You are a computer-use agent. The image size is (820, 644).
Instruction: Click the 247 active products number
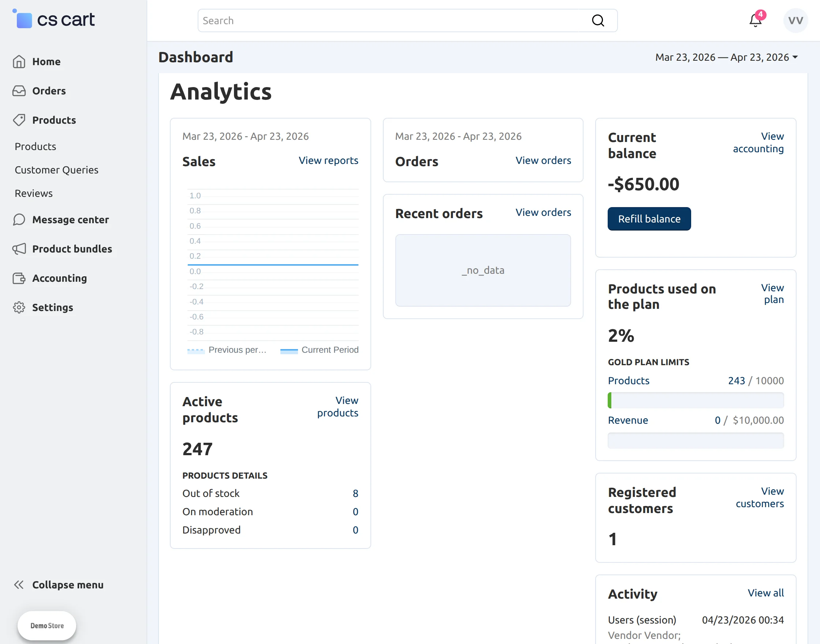coord(198,449)
